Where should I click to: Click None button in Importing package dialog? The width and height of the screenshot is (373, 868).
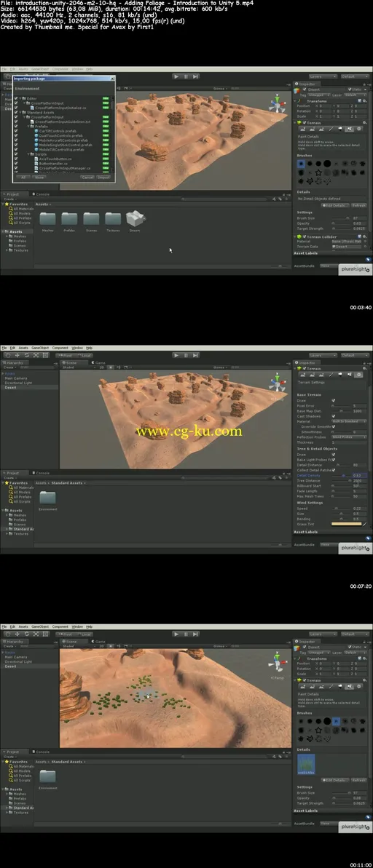click(39, 177)
